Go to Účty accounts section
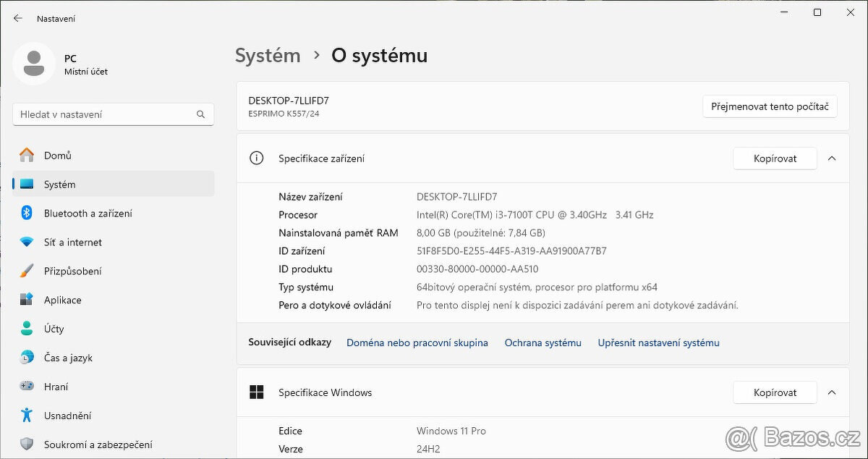The width and height of the screenshot is (868, 459). click(x=54, y=329)
